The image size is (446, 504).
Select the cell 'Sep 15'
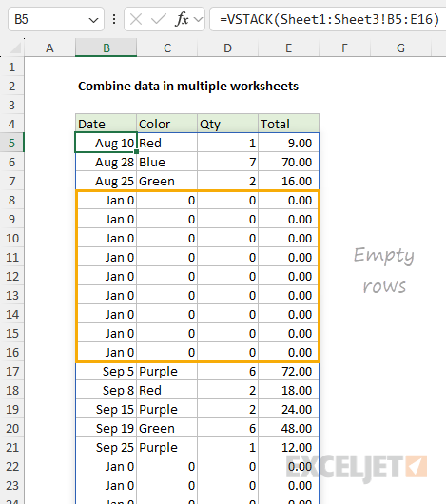[x=107, y=409]
